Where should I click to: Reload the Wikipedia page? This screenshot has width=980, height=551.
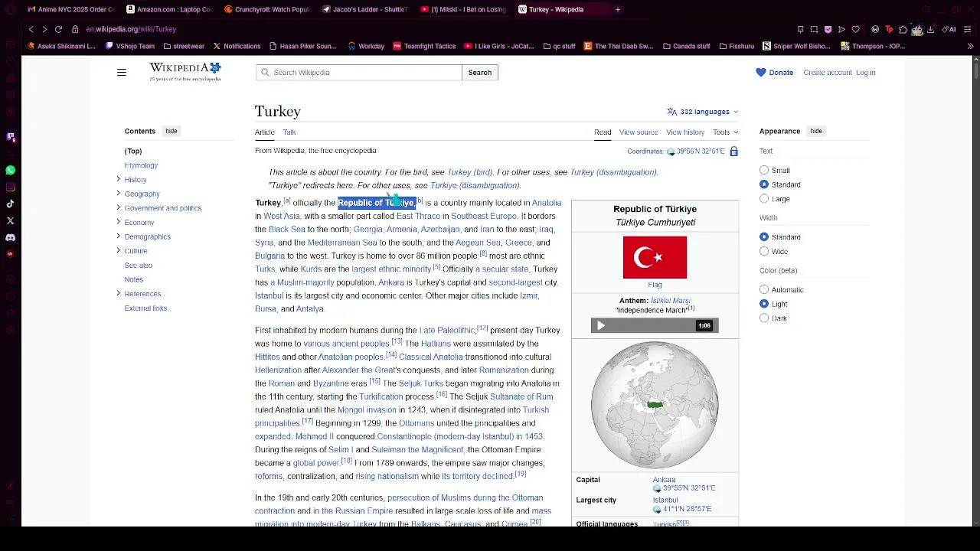(58, 29)
